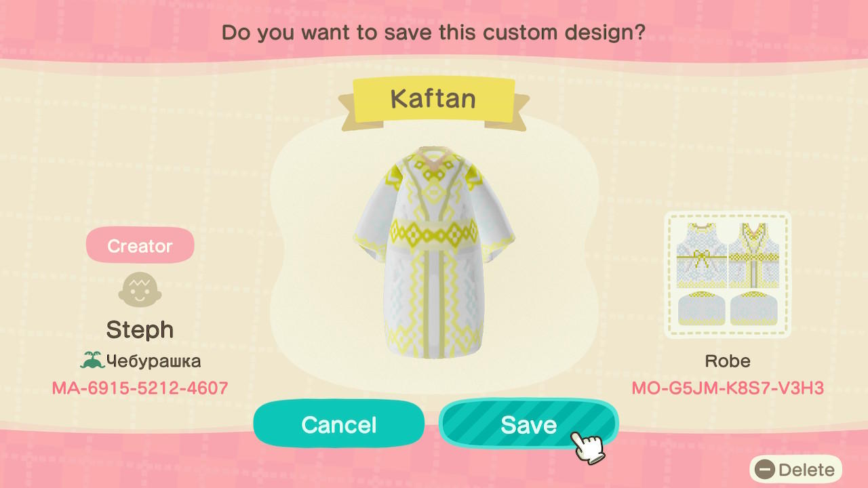Select the Kaftan title banner
The image size is (868, 488).
coord(434,100)
